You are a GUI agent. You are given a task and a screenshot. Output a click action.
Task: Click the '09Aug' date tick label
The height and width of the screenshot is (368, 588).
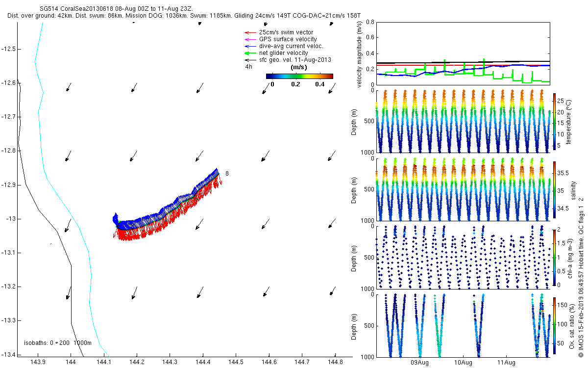(420, 363)
